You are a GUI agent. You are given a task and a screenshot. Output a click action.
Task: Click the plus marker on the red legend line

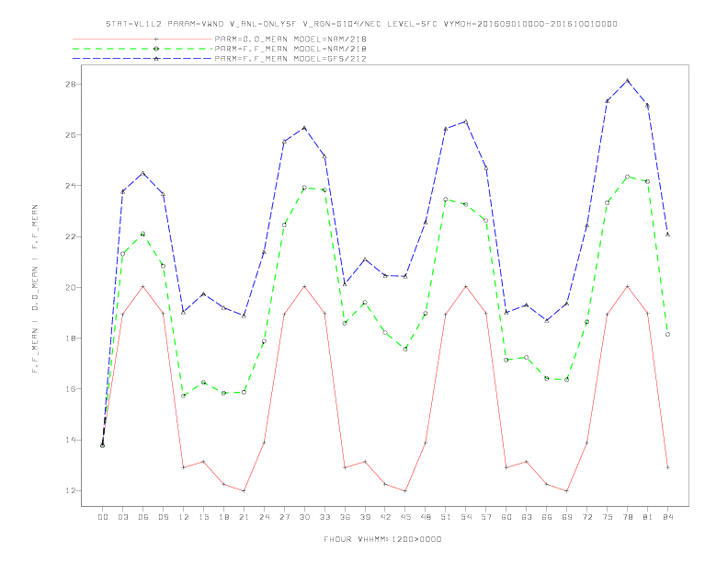tap(156, 39)
